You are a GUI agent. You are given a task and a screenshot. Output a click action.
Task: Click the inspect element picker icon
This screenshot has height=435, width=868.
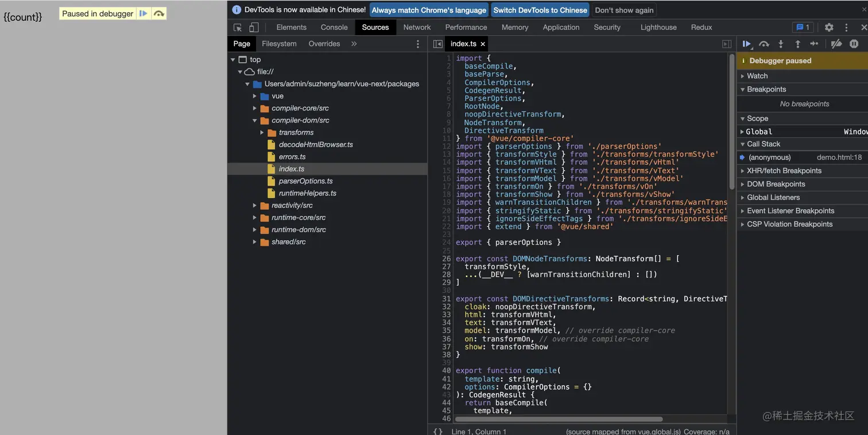tap(238, 27)
